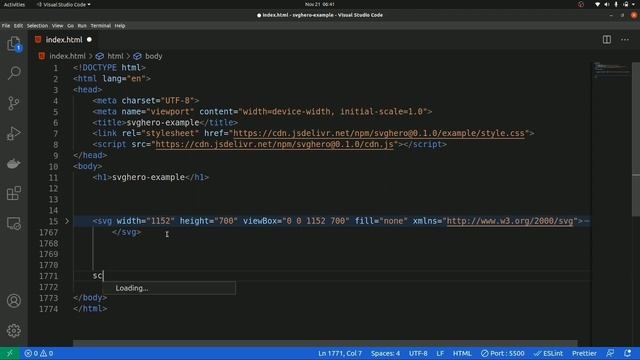Close index.html tab via unsaved dot
Screen dimensions: 640x360
[x=89, y=40]
